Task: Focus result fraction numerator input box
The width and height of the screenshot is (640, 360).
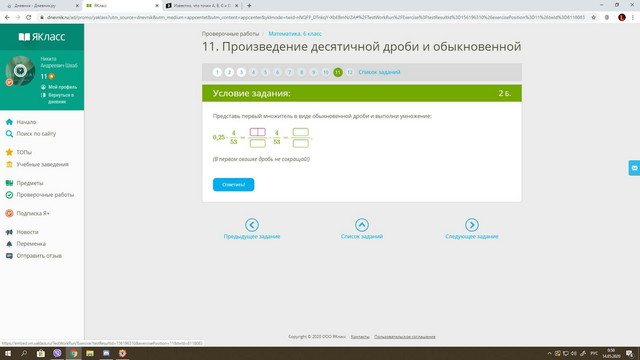Action: 301,132
